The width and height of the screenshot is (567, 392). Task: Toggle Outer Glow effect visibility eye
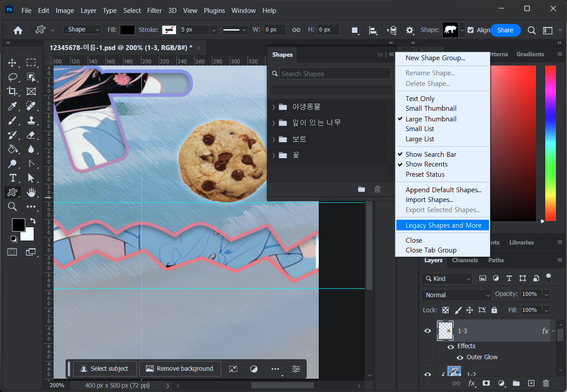(460, 357)
